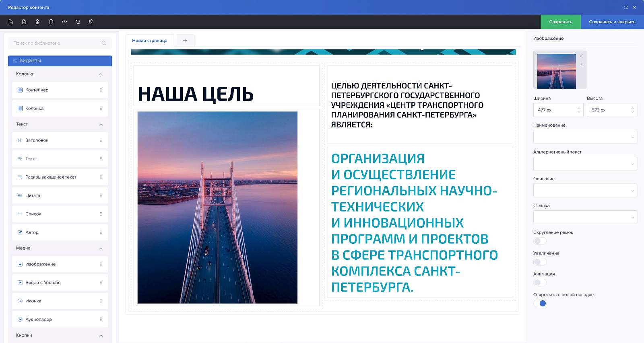This screenshot has width=644, height=343.
Task: Collapse the Текст section
Action: pos(101,124)
